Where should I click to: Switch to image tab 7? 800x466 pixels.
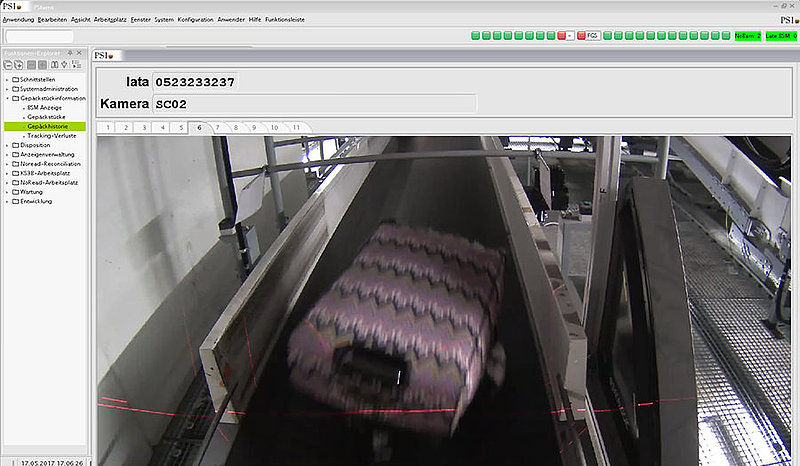coord(217,128)
